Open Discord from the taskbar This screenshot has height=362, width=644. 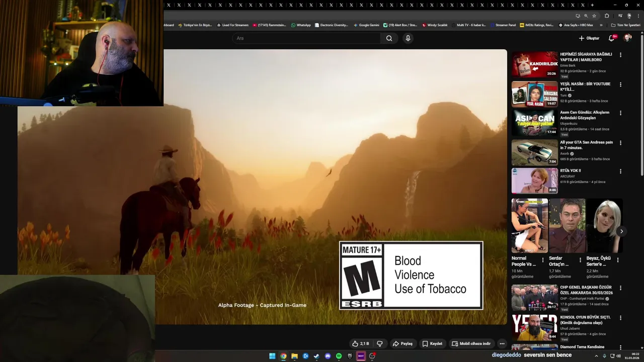(x=328, y=356)
